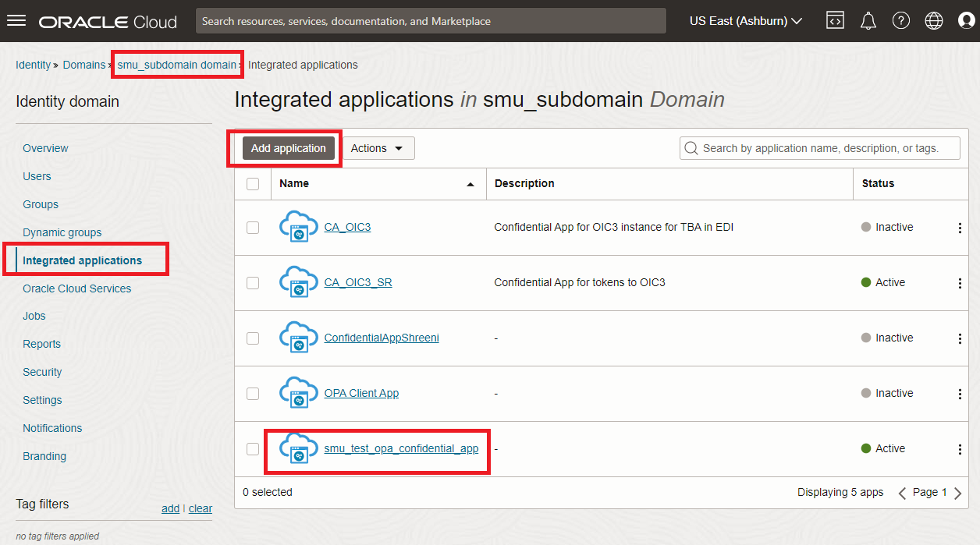The height and width of the screenshot is (545, 980).
Task: Click the search magnifier in applications search
Action: [x=691, y=147]
